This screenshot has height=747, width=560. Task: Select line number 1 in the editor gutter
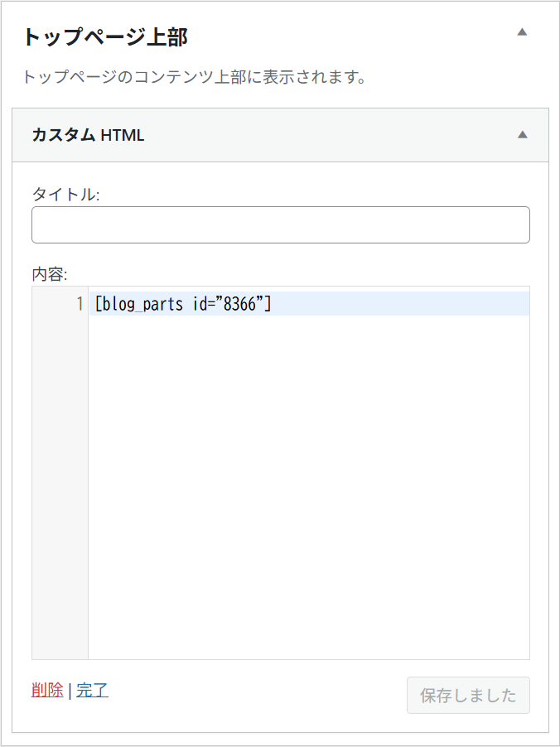(80, 304)
